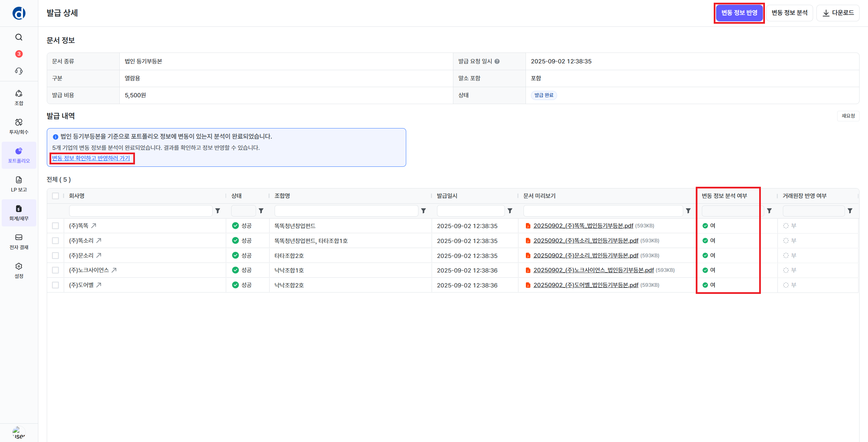Check the row checkbox for (주)도어벨
This screenshot has height=442, width=868.
pyautogui.click(x=56, y=285)
